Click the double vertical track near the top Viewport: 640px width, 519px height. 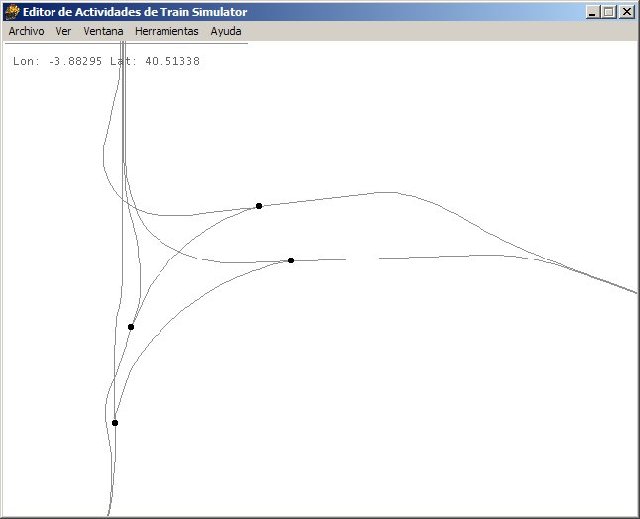124,110
